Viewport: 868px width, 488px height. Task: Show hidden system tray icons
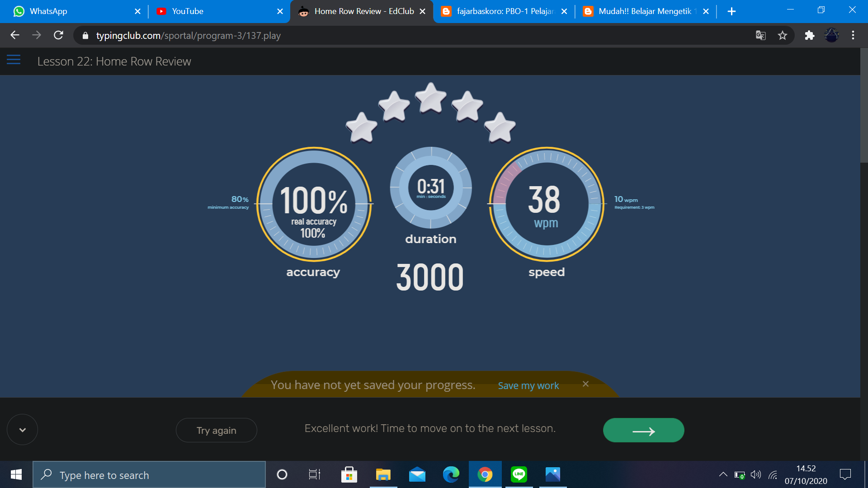[723, 474]
